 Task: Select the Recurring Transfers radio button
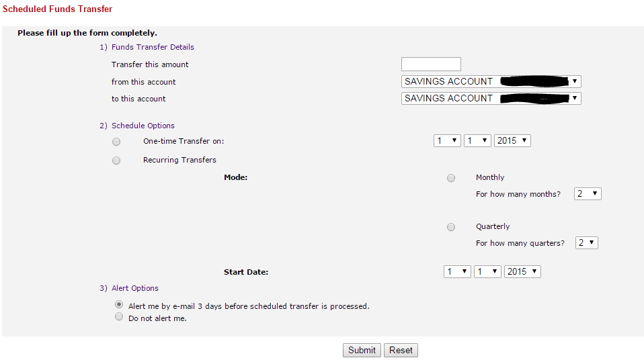click(116, 161)
